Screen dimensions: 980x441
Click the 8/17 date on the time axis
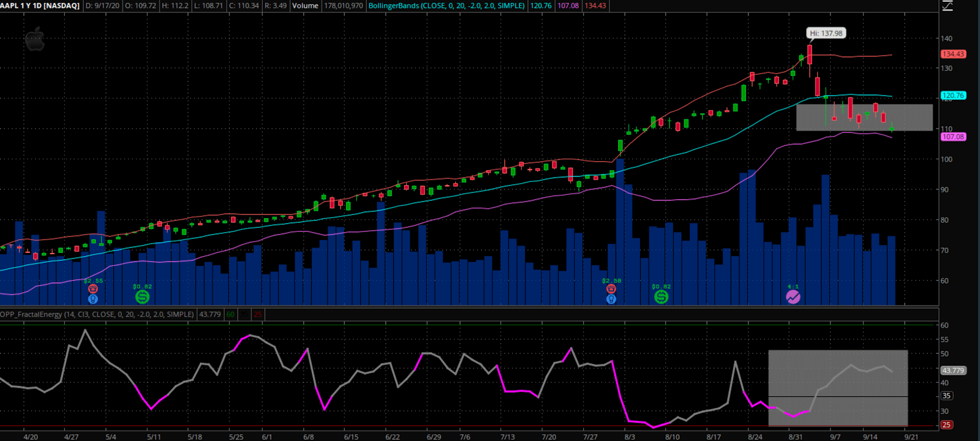click(714, 437)
